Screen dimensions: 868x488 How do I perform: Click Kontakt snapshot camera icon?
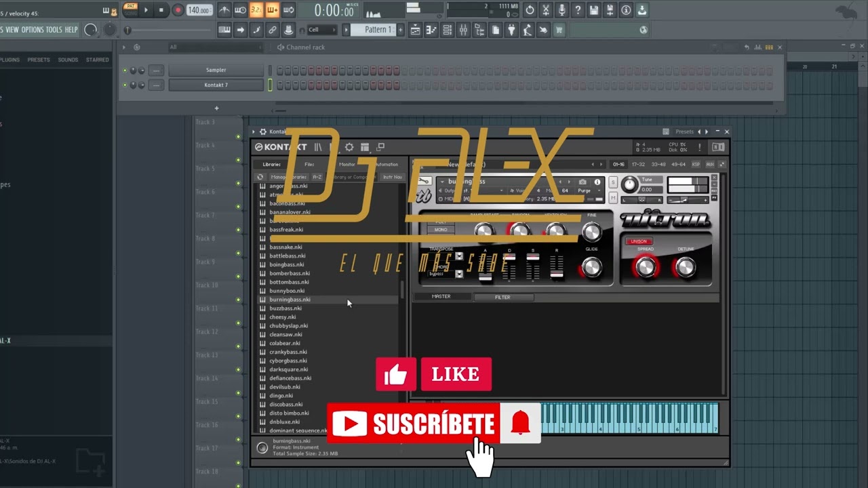[x=583, y=182]
